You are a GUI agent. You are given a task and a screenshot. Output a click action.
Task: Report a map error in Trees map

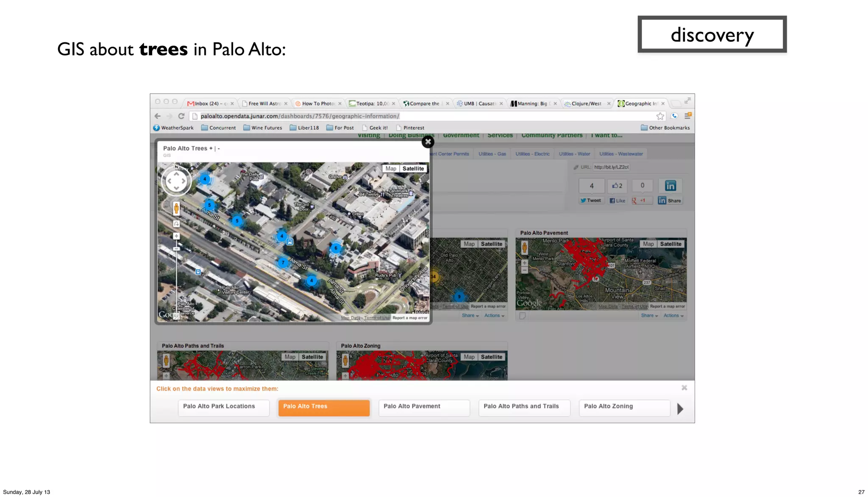pyautogui.click(x=410, y=318)
